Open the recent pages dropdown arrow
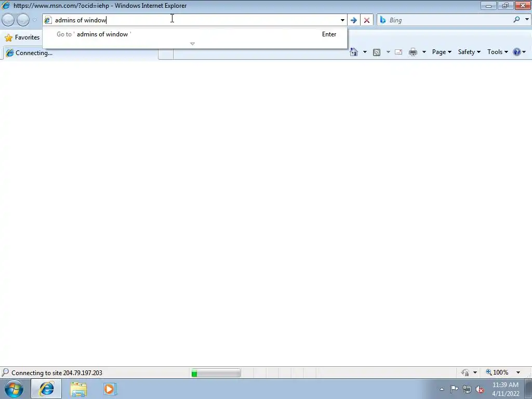This screenshot has width=532, height=399. 34,20
